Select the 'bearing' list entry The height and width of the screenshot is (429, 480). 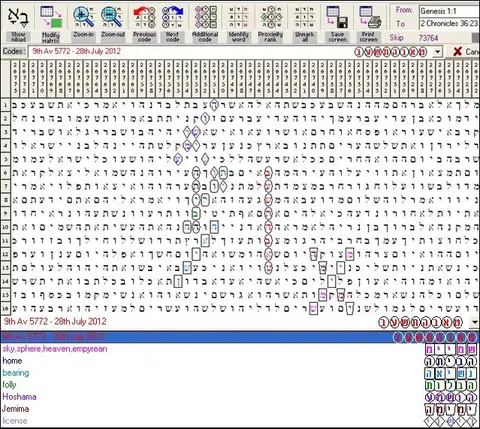[x=16, y=373]
